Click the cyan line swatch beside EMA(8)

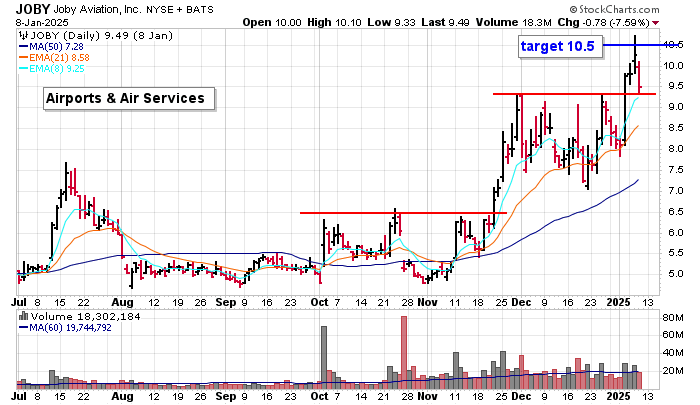click(x=24, y=69)
